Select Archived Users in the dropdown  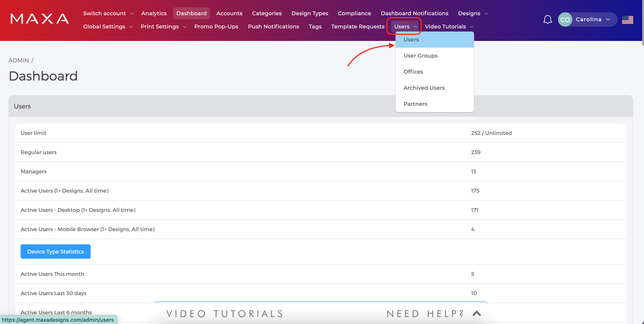(x=435, y=88)
